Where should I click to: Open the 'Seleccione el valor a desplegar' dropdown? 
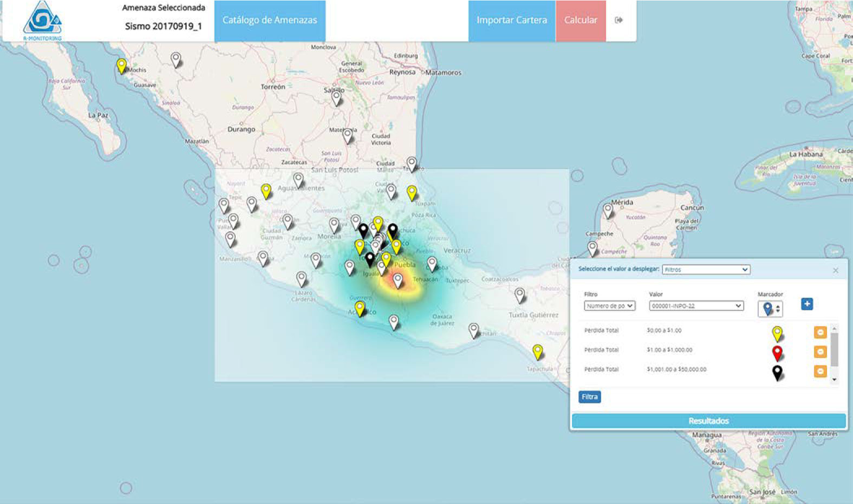[706, 270]
